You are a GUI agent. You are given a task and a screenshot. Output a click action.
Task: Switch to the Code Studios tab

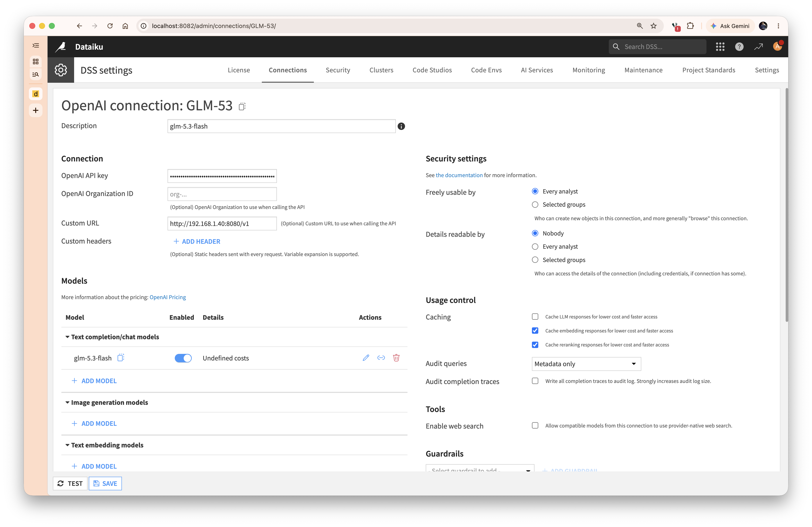coord(432,70)
